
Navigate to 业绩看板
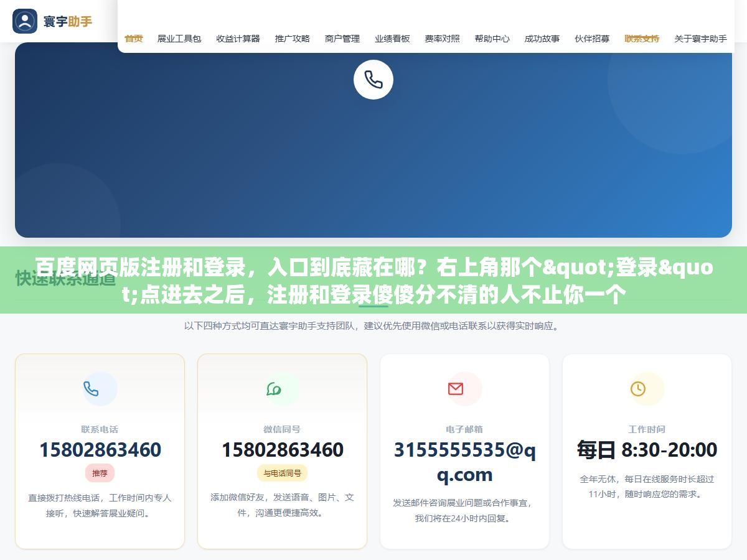coord(392,39)
